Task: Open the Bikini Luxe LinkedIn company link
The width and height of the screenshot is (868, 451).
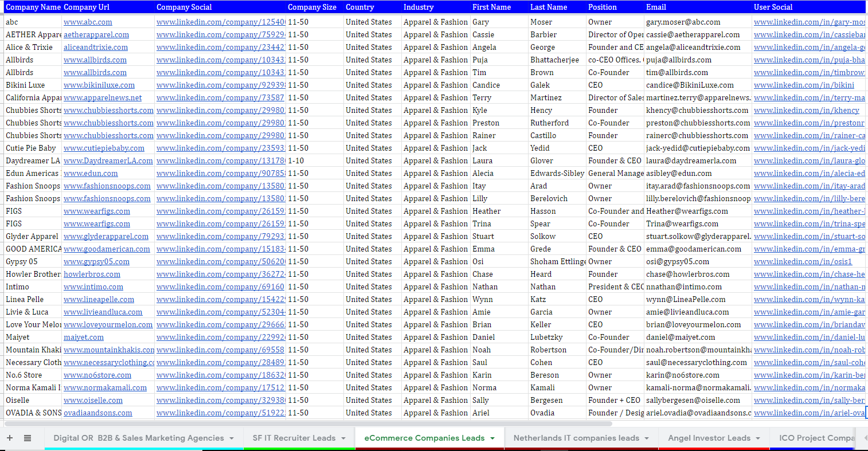Action: tap(220, 85)
